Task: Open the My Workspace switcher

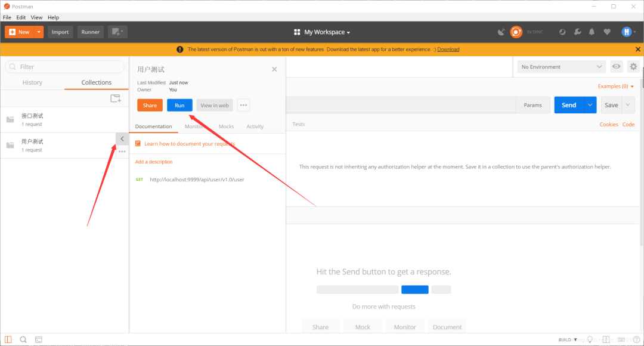Action: 323,32
